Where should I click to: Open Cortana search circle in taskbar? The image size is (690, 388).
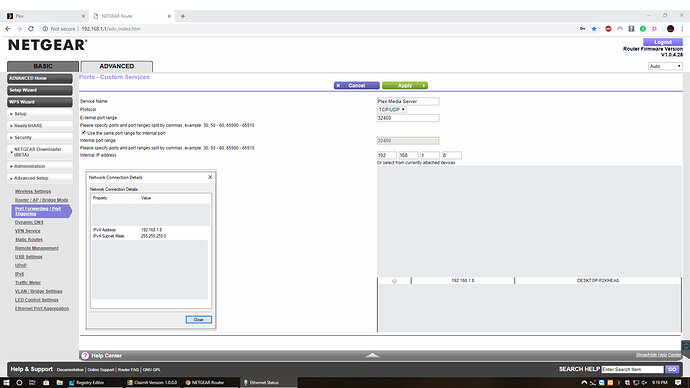point(19,383)
